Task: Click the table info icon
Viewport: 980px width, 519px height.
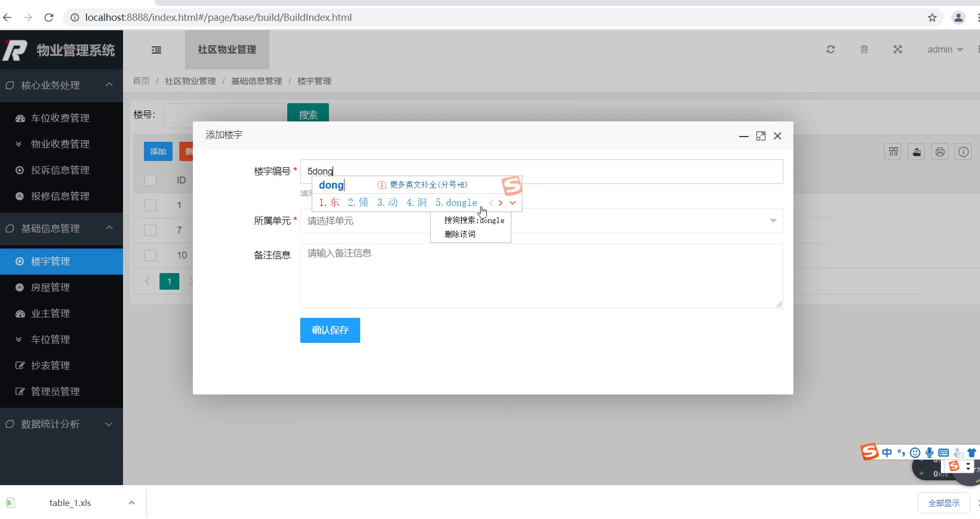Action: click(963, 152)
